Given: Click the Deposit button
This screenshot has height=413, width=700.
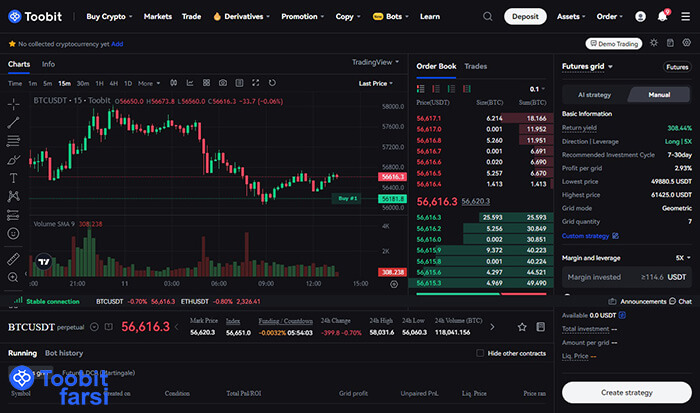Looking at the screenshot, I should tap(526, 17).
